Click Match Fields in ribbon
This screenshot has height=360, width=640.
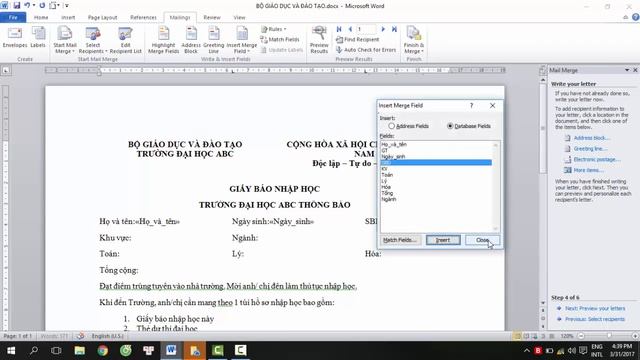[x=280, y=39]
